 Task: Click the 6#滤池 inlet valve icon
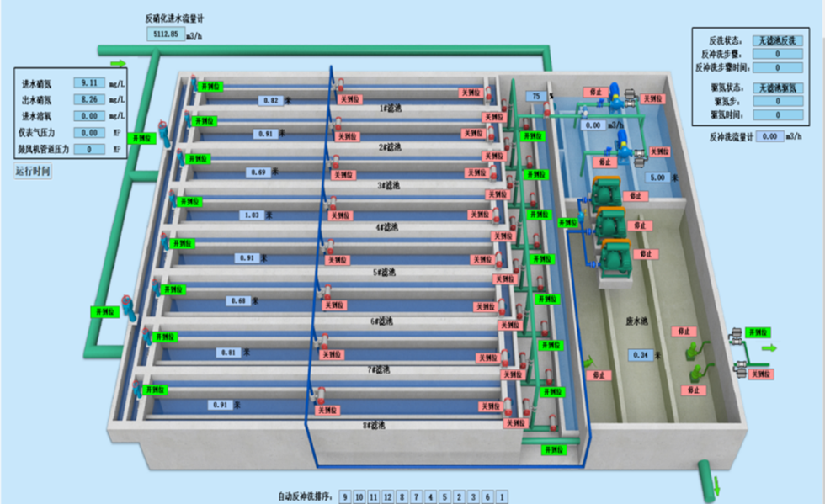point(157,287)
